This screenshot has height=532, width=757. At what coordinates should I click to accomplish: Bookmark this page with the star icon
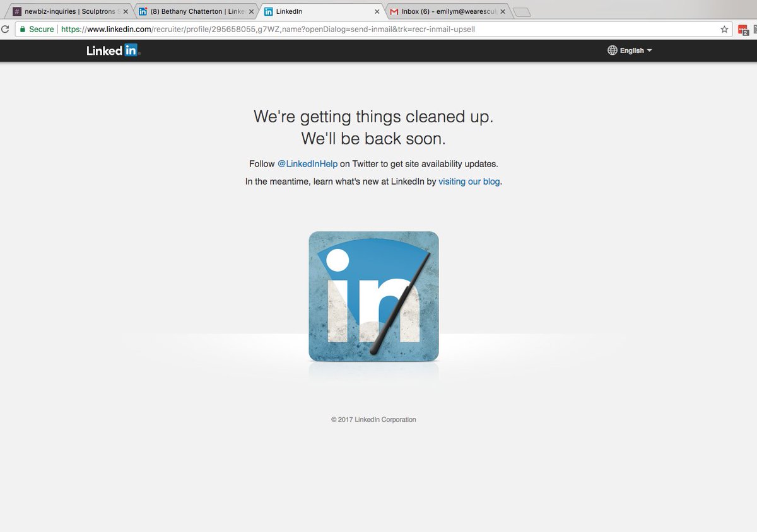[724, 29]
